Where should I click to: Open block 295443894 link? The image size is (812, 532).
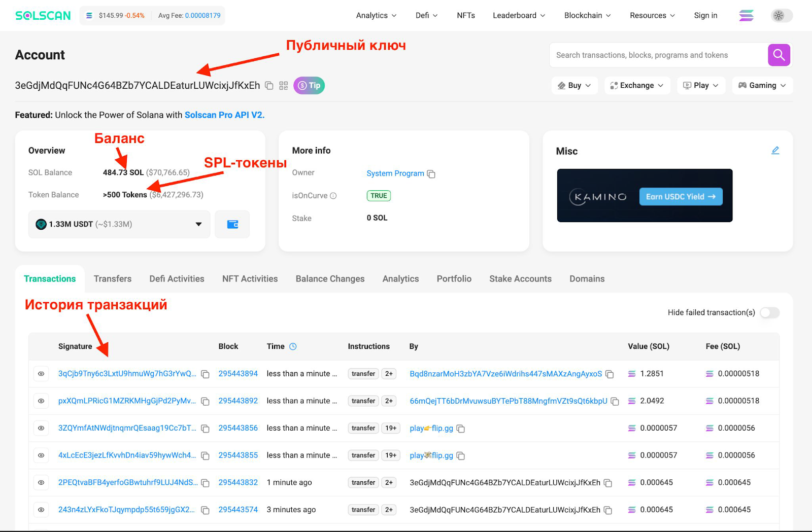[x=238, y=374]
